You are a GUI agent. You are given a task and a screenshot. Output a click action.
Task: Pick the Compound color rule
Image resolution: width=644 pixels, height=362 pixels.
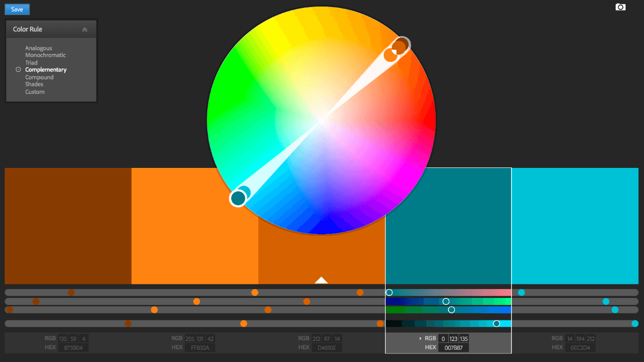(39, 77)
